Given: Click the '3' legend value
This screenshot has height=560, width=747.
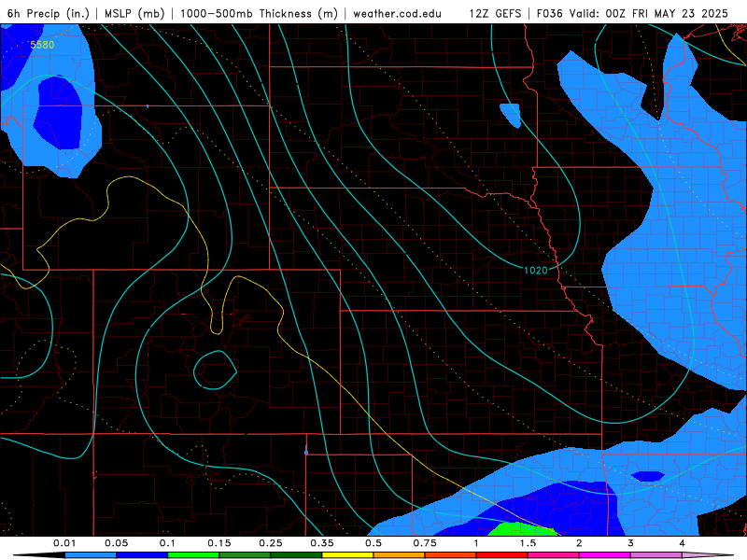Looking at the screenshot, I should pos(631,543).
